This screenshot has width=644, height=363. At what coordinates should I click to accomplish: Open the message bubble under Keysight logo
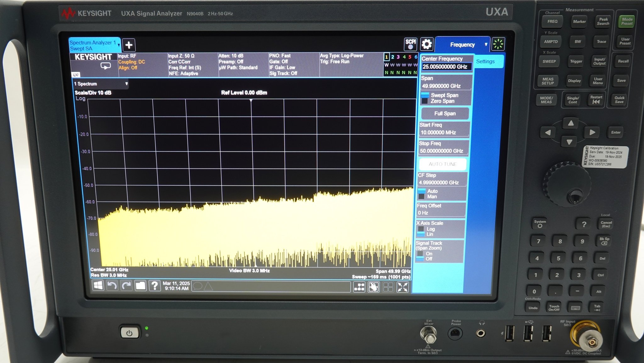click(x=105, y=66)
